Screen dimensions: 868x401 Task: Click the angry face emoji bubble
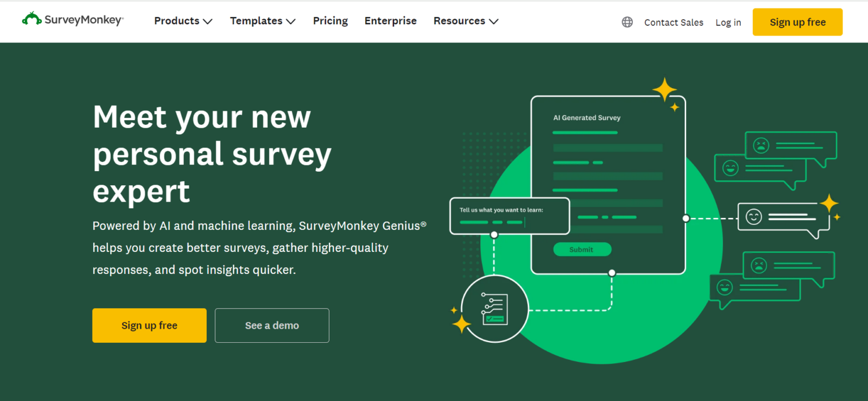pos(761,145)
